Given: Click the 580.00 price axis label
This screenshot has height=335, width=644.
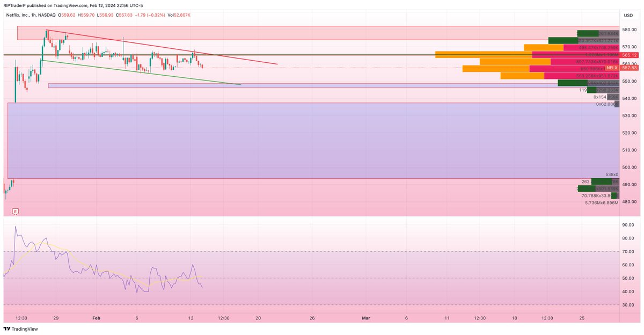Looking at the screenshot, I should click(x=630, y=29).
